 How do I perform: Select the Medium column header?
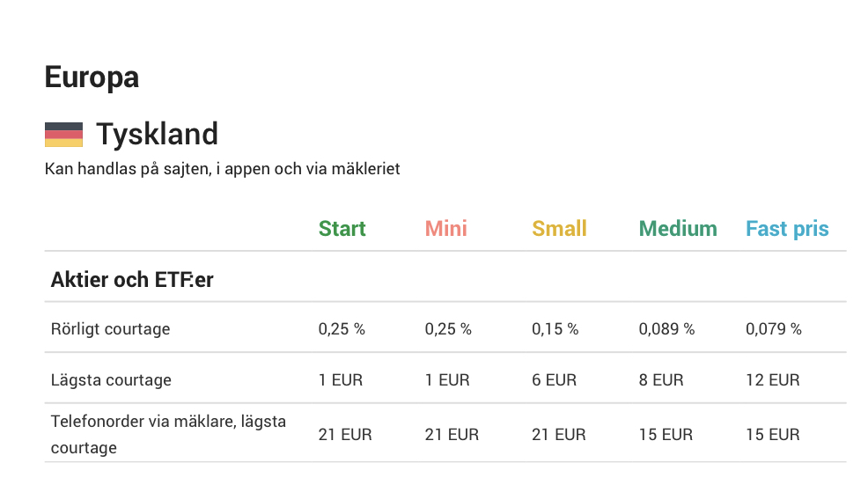(x=678, y=229)
